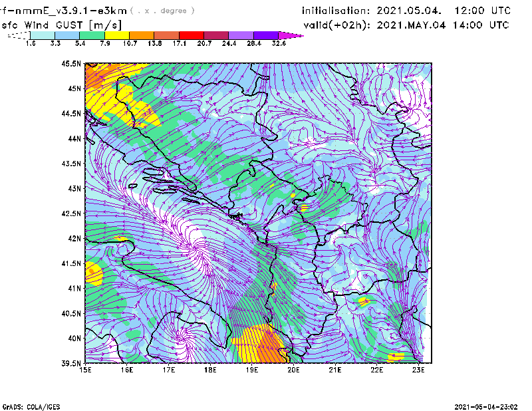Click the light cyan 1.6–3.3 legend swatch
532x411 pixels.
click(43, 35)
